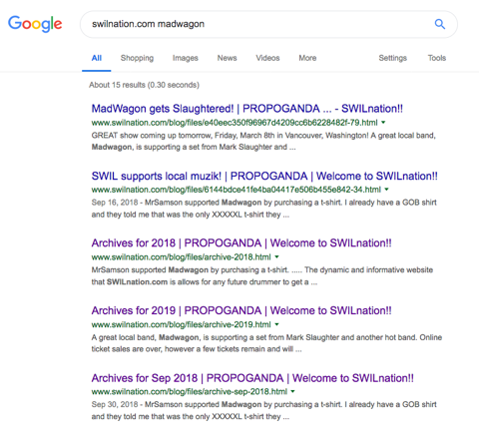
Task: Click the Google logo
Action: point(35,24)
